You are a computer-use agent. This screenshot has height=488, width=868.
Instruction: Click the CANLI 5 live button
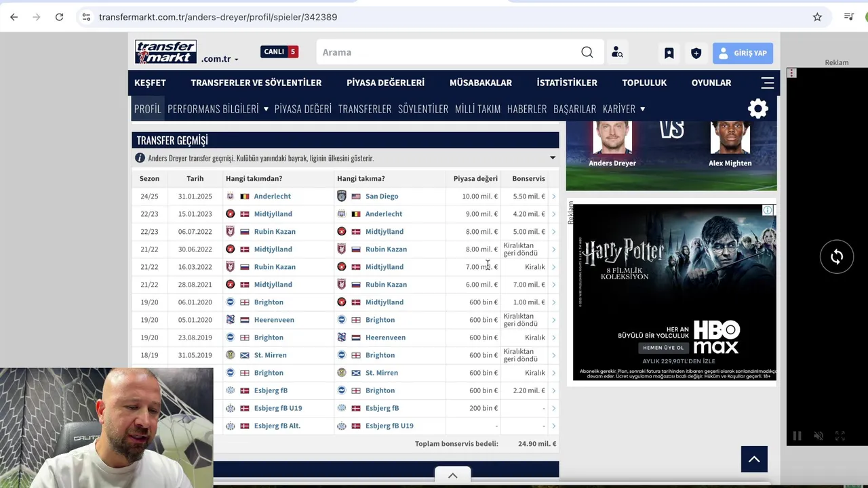coord(279,52)
